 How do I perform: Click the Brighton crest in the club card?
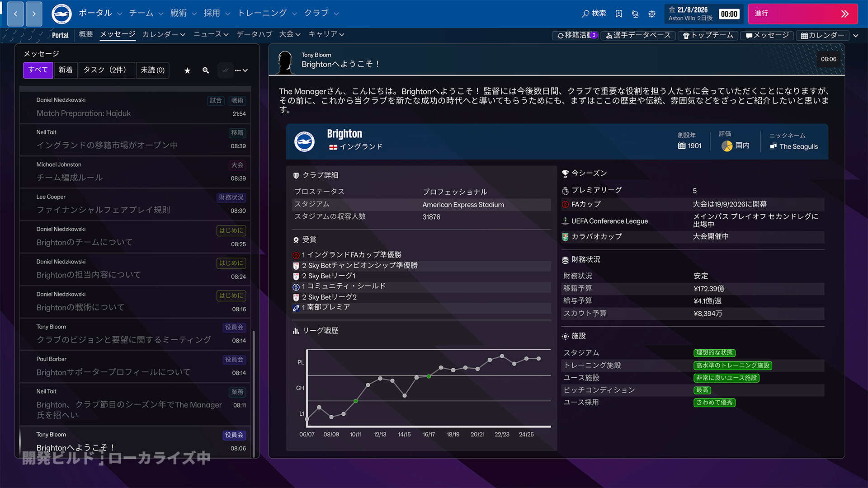[x=305, y=141]
